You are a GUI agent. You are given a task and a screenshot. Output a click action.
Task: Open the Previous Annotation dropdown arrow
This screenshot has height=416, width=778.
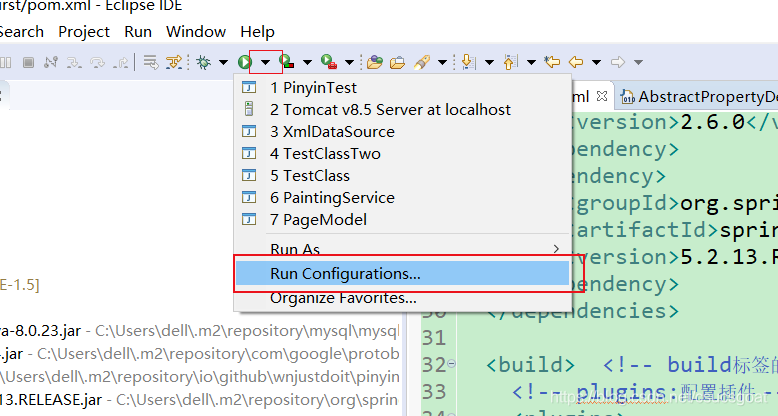[x=531, y=63]
